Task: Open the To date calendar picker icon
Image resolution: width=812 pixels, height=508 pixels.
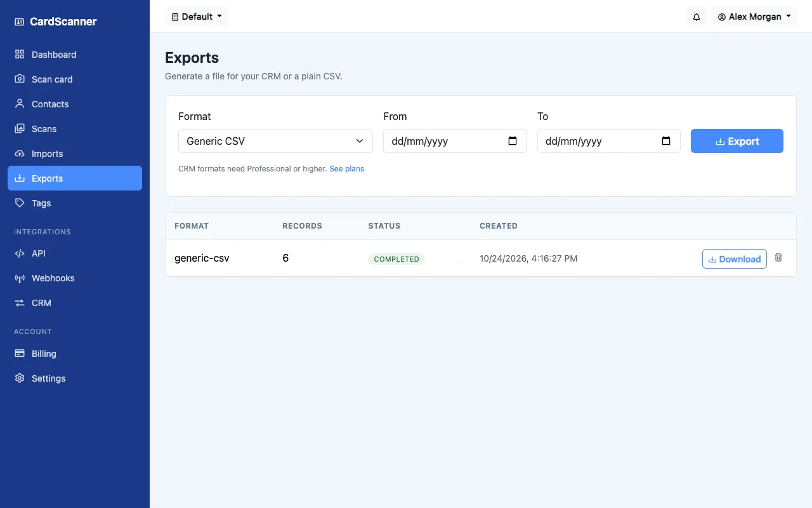Action: tap(666, 141)
